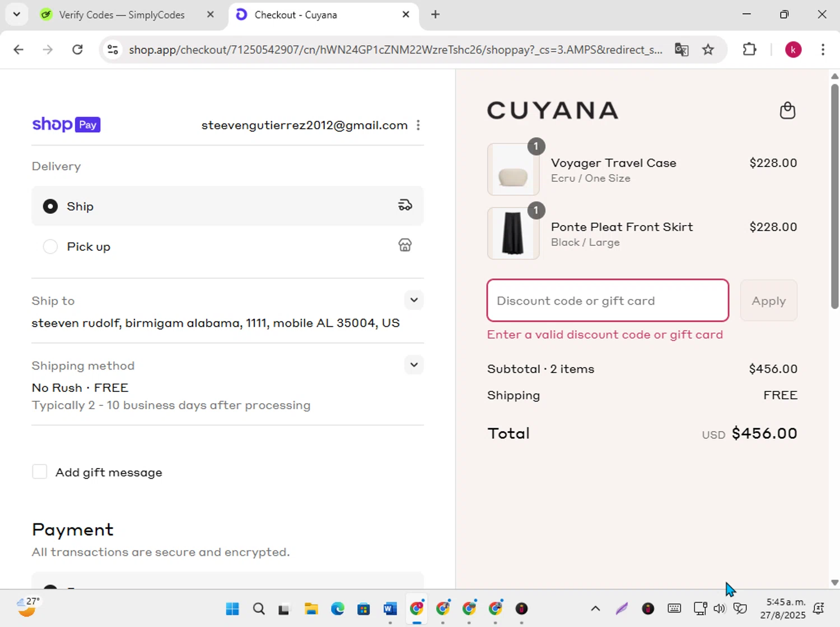The height and width of the screenshot is (627, 840).
Task: Expand the Ship to address section
Action: [x=414, y=300]
